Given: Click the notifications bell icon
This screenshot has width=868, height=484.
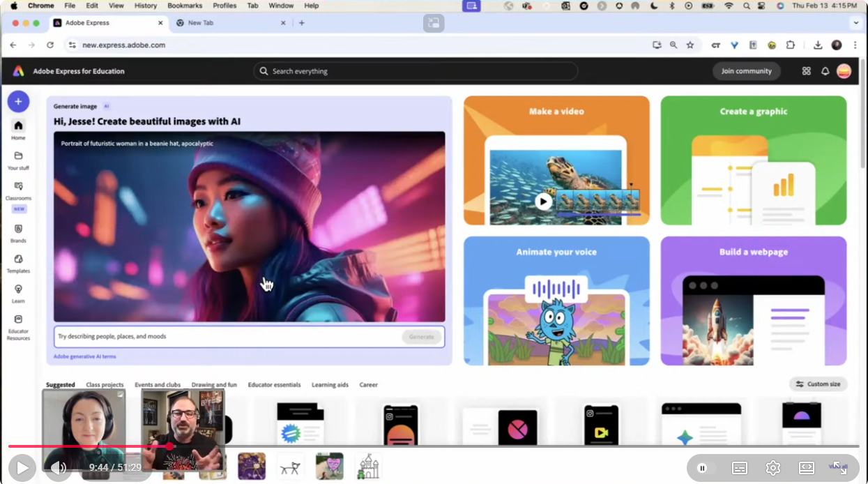Looking at the screenshot, I should 824,70.
